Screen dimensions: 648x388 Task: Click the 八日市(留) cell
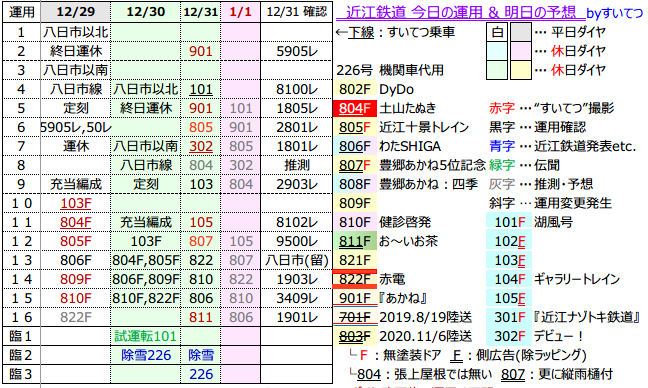click(x=297, y=260)
